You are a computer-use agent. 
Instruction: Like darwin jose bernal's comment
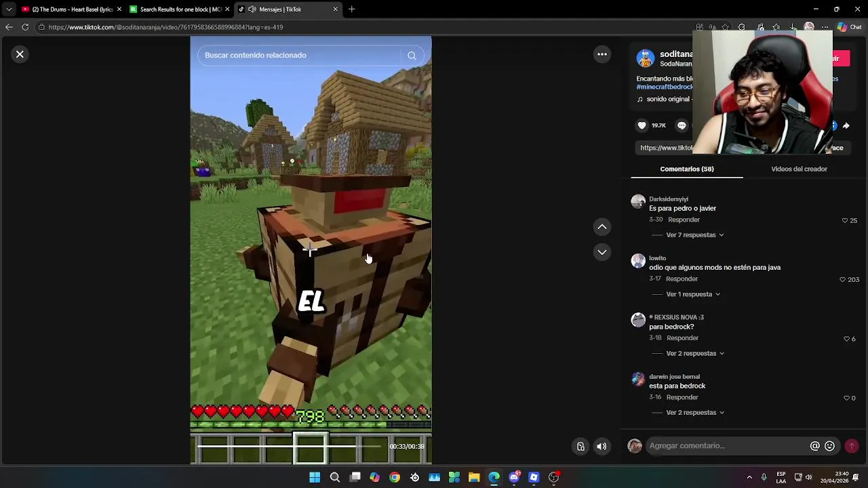(846, 398)
